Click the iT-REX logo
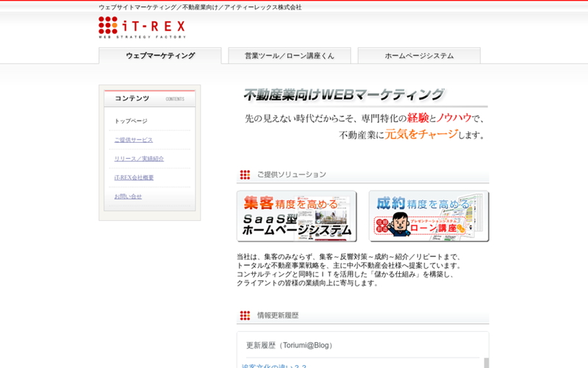588x368 pixels. click(x=142, y=27)
